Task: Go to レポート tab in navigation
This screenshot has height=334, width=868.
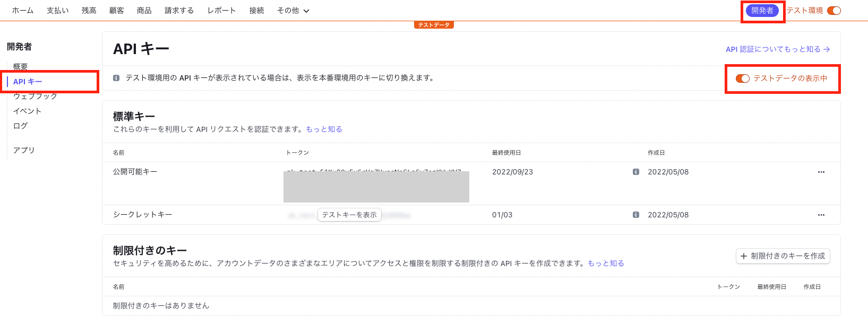Action: pos(221,11)
